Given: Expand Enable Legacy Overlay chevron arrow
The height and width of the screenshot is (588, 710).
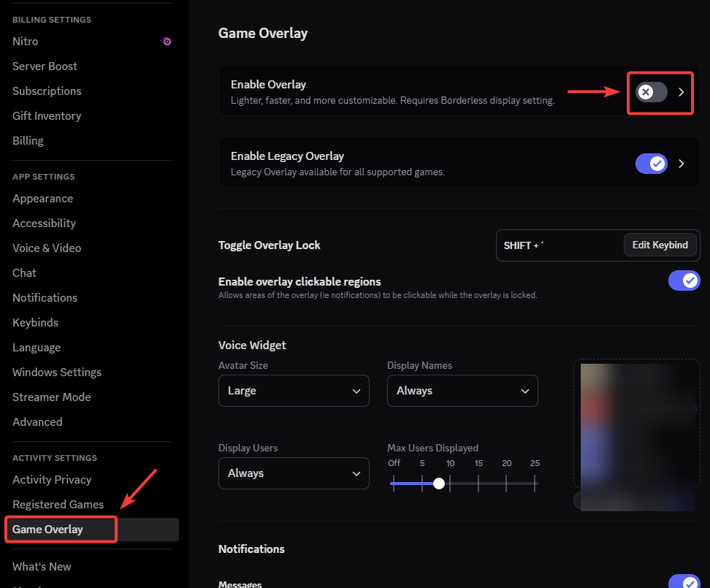Looking at the screenshot, I should click(x=682, y=164).
